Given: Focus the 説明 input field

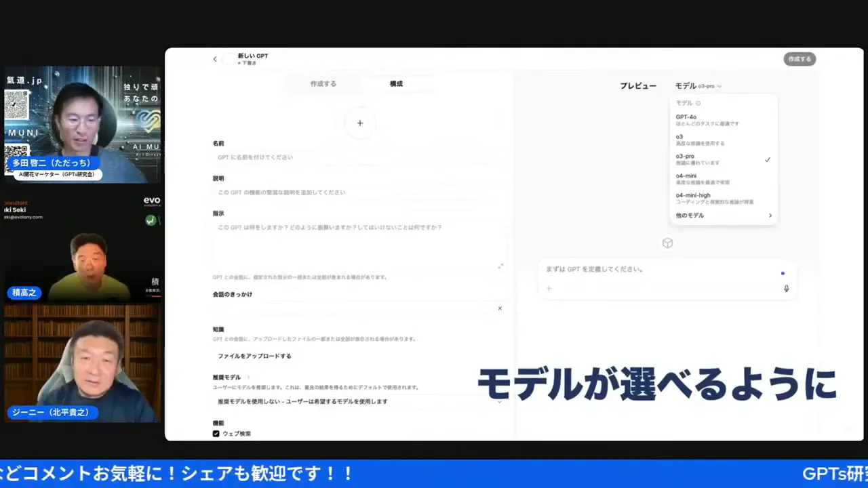Looking at the screenshot, I should coord(359,192).
